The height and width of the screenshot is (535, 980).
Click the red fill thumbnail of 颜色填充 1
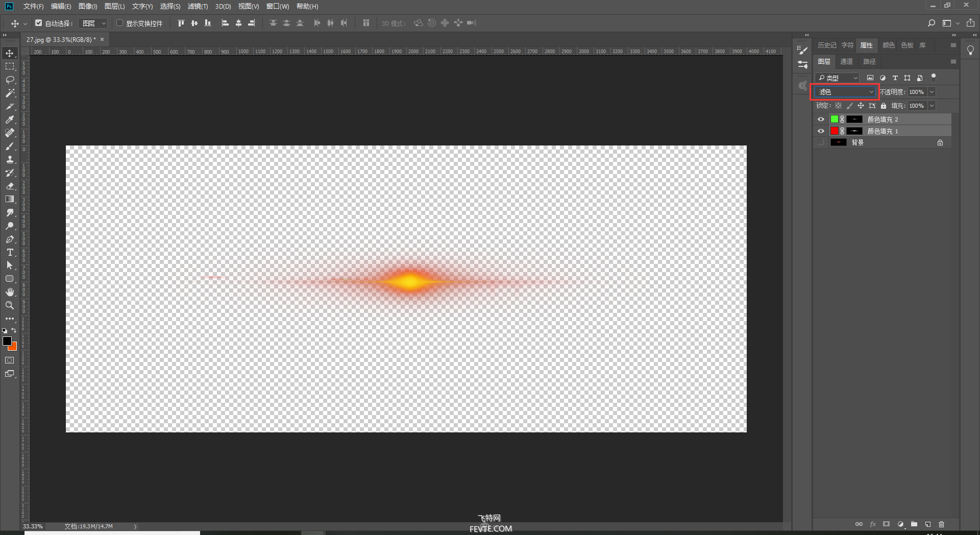(x=834, y=131)
